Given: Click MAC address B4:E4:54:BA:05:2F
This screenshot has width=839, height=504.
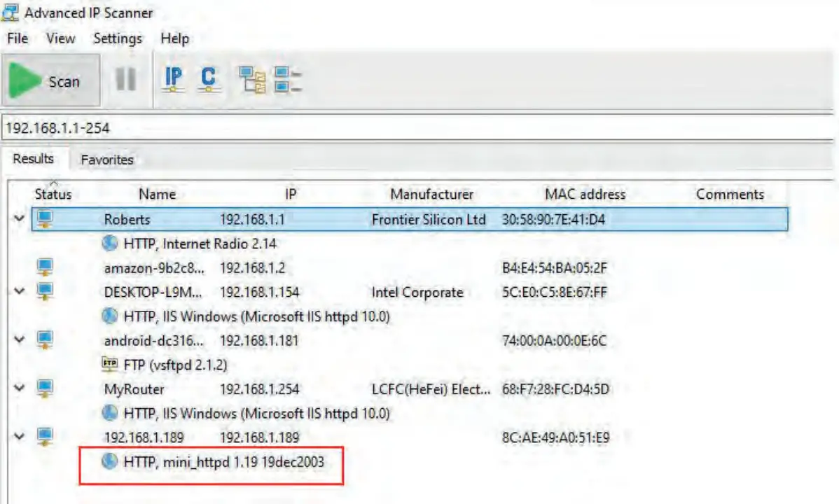Looking at the screenshot, I should coord(555,267).
